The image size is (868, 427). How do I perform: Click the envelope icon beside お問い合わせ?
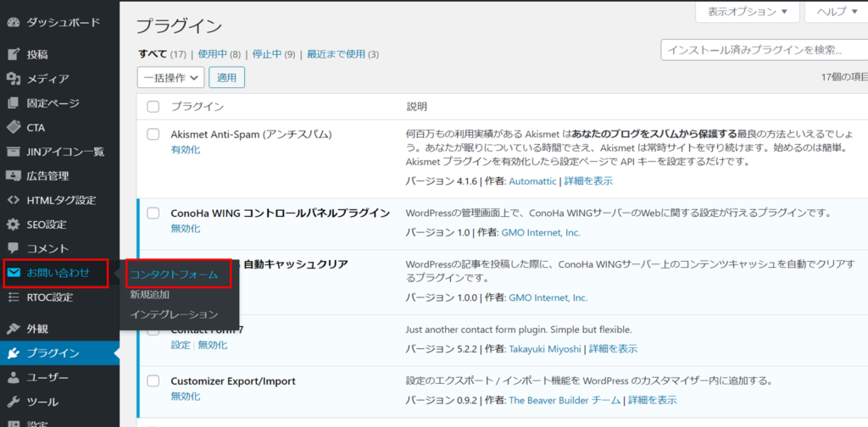(x=14, y=273)
